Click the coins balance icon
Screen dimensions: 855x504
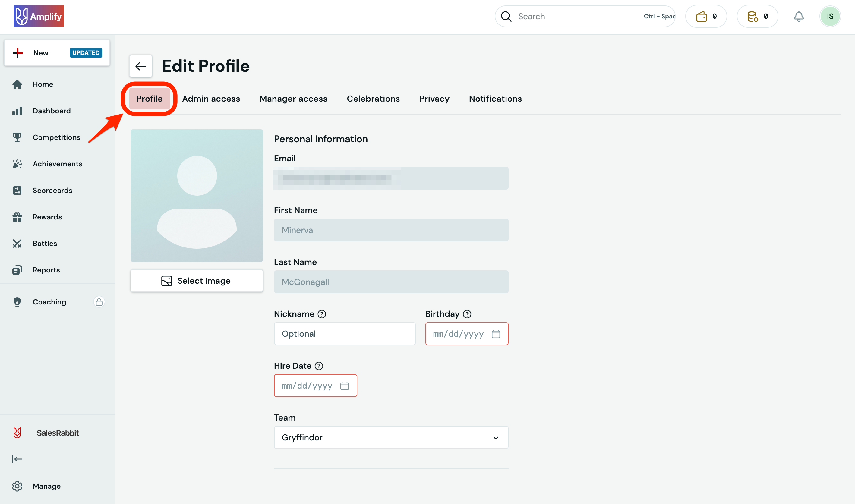[752, 16]
